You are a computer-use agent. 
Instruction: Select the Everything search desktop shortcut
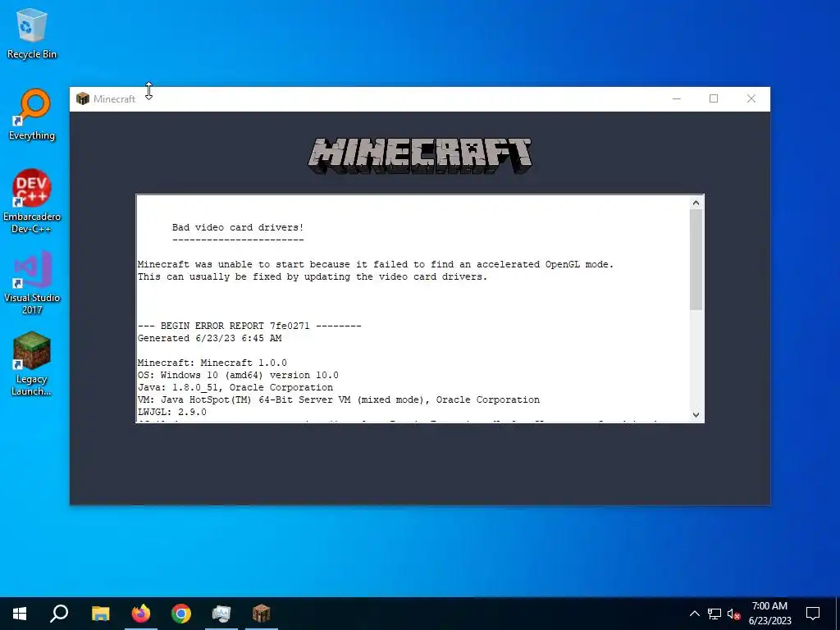(32, 114)
